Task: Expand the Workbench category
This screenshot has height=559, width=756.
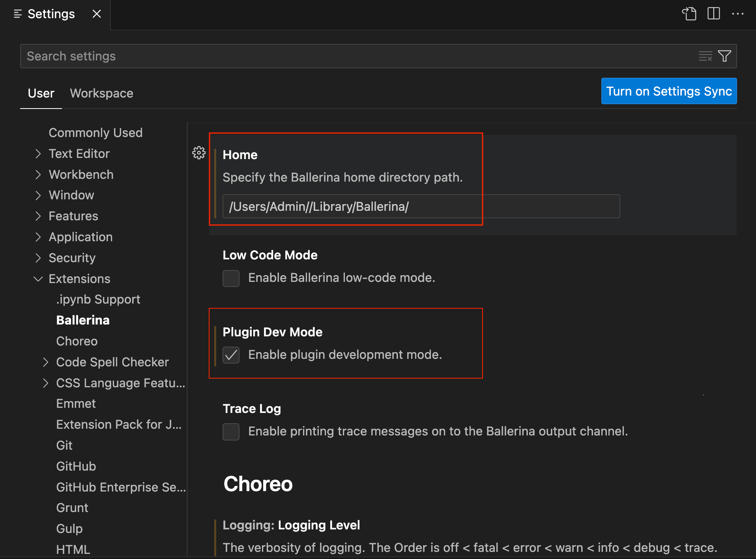Action: tap(38, 174)
